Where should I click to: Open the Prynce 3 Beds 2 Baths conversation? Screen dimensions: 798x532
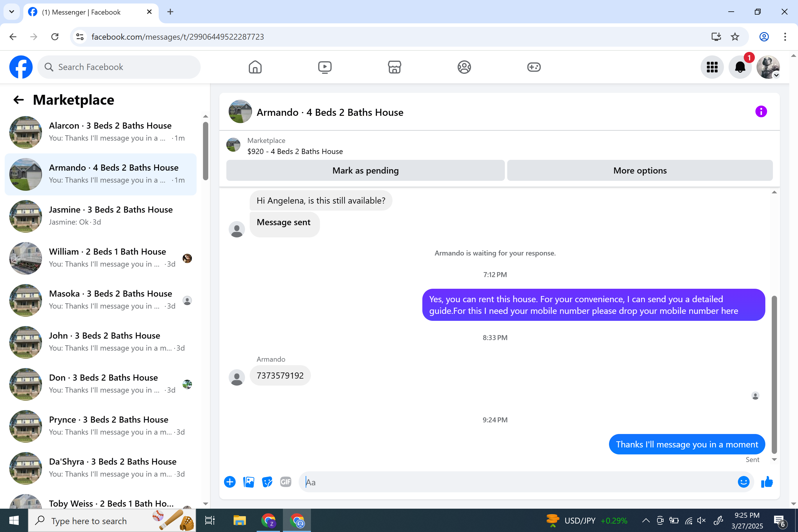101,426
